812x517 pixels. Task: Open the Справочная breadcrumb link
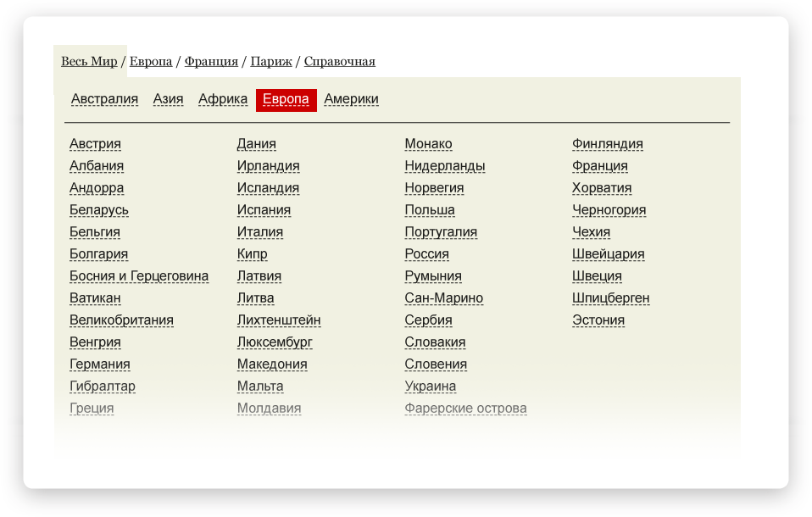(x=339, y=62)
